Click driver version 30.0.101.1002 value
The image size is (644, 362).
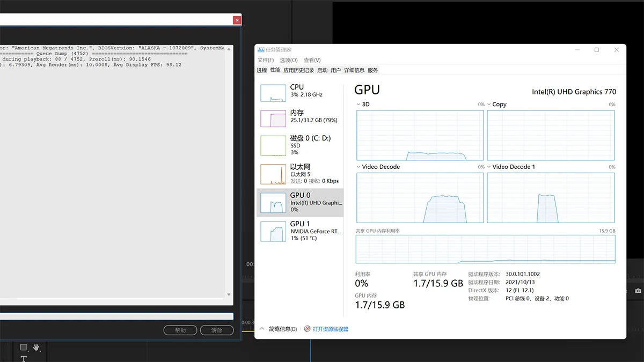coord(523,274)
